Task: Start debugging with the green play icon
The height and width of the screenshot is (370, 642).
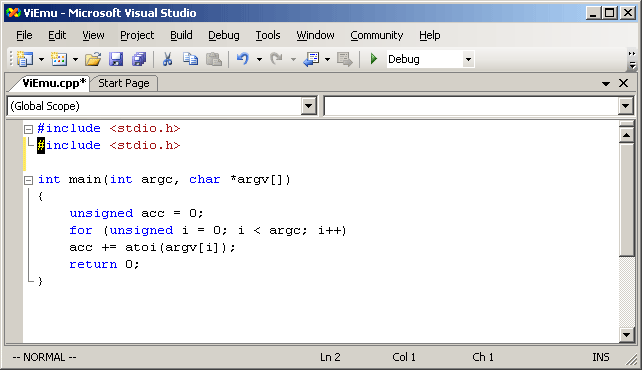Action: (373, 59)
